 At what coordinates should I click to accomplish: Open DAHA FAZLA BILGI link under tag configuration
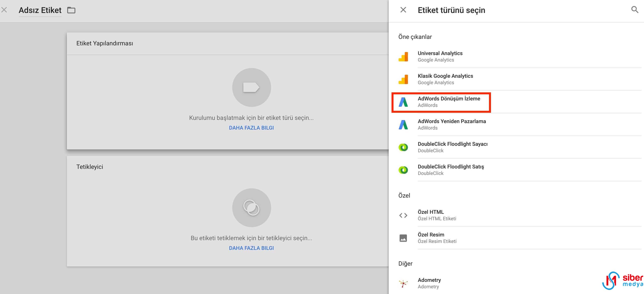(251, 128)
